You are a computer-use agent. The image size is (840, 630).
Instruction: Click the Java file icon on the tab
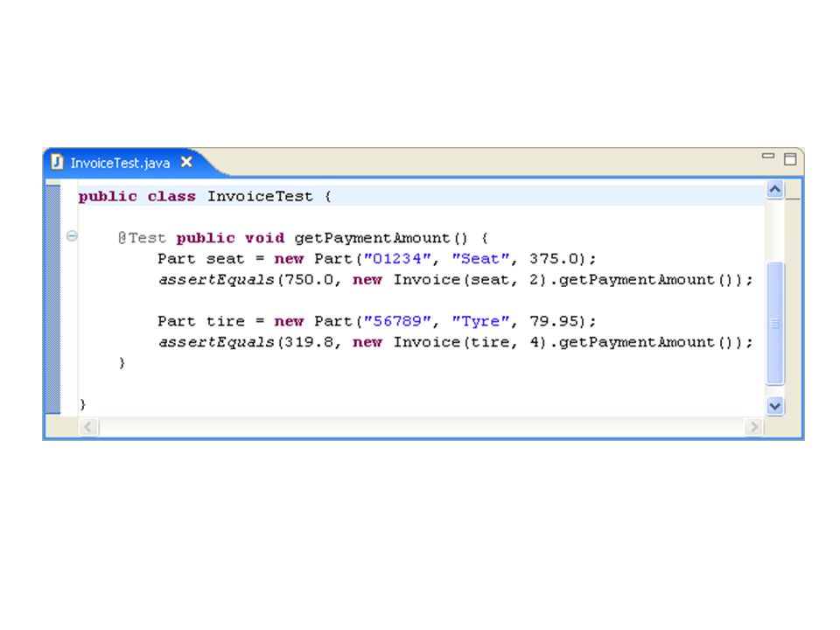pos(57,162)
